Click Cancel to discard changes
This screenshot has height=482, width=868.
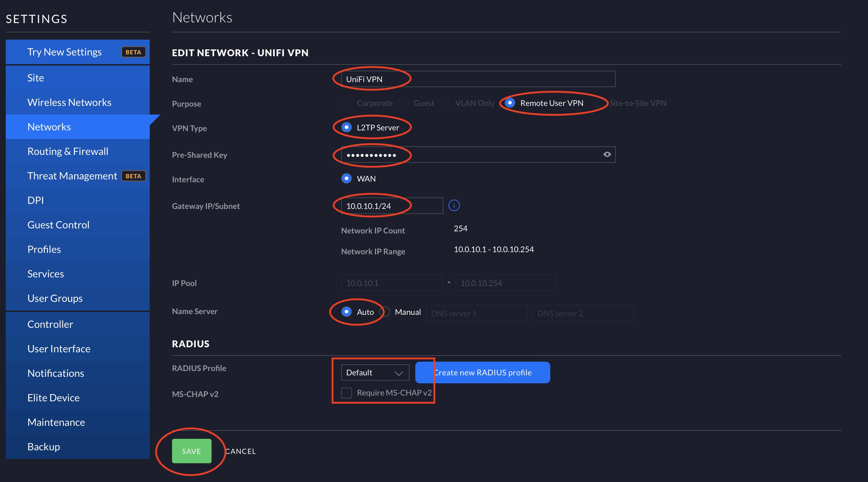coord(240,451)
